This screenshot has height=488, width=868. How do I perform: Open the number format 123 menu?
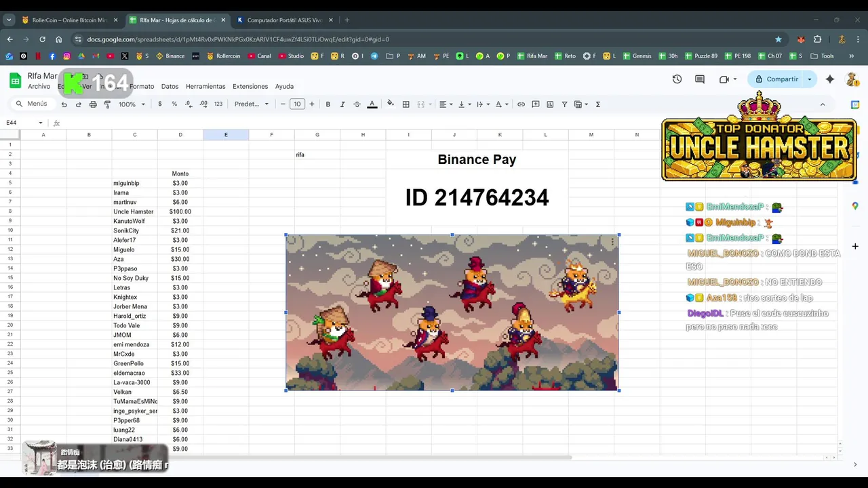(x=218, y=104)
